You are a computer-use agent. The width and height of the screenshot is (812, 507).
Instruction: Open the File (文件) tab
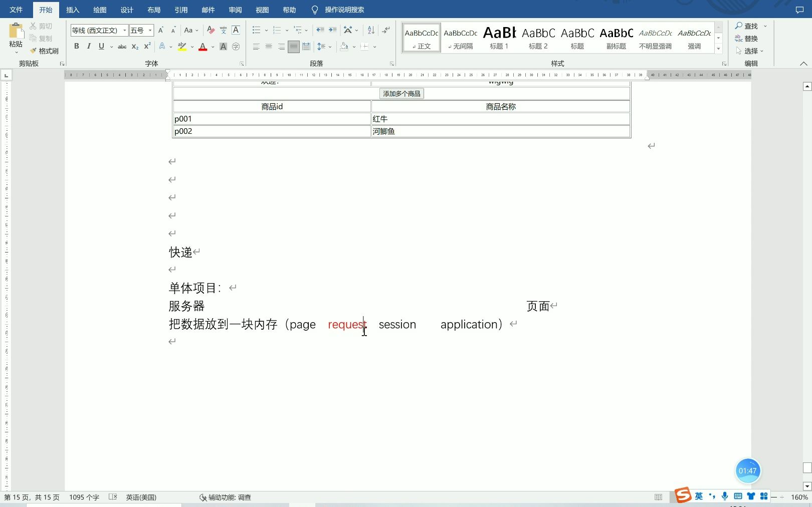(x=16, y=10)
